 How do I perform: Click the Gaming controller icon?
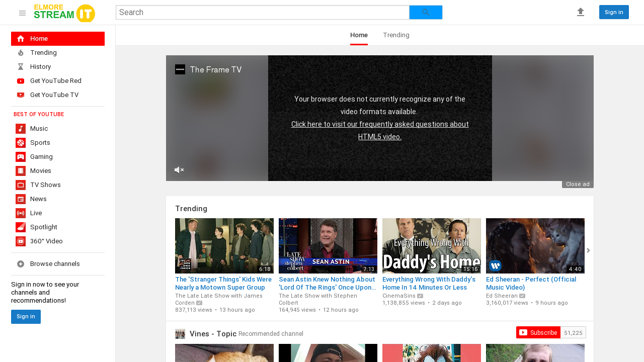[x=21, y=157]
